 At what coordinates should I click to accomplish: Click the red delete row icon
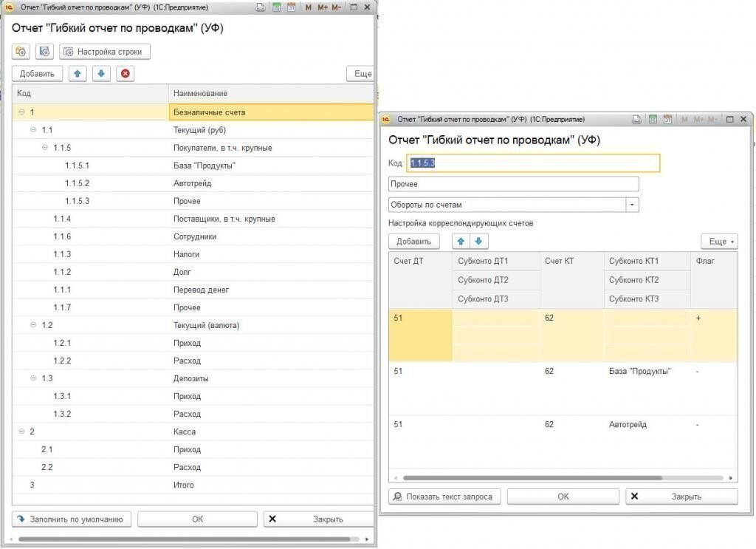point(126,74)
